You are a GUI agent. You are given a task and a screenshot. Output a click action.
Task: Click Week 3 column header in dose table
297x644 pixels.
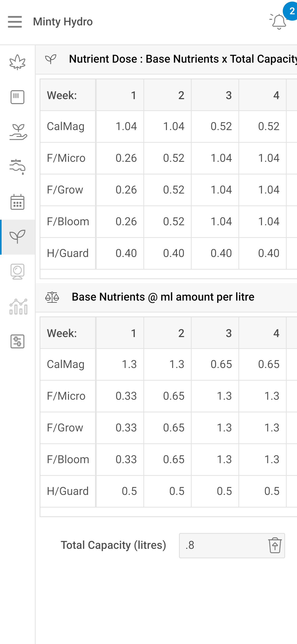pos(228,95)
